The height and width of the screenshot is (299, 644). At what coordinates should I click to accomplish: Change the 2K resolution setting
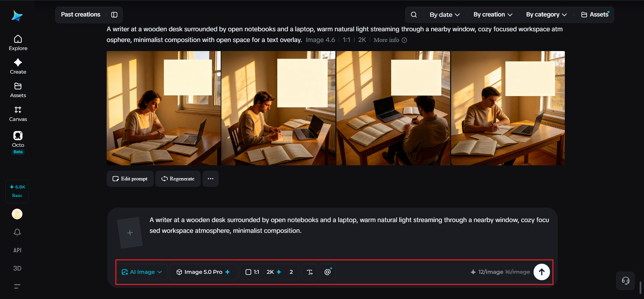point(274,272)
